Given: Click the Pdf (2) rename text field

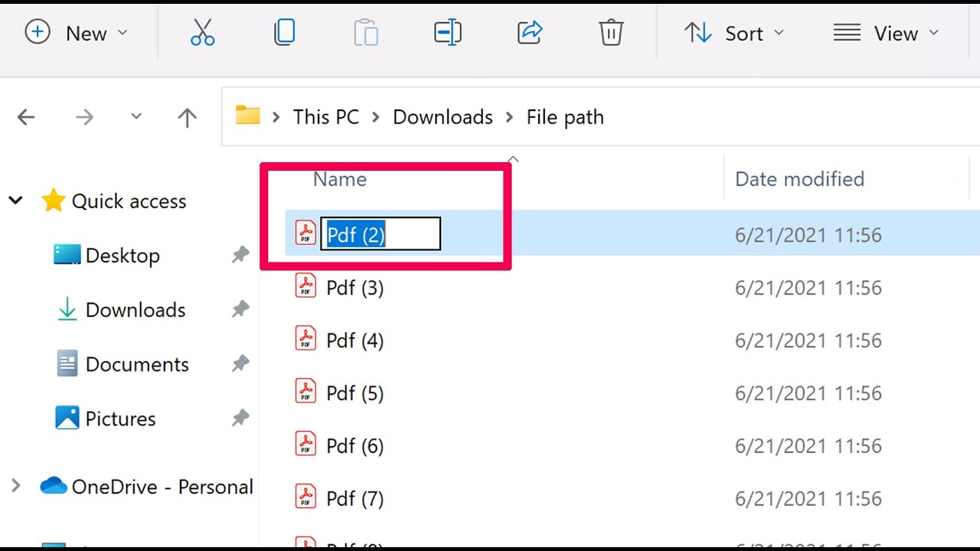Looking at the screenshot, I should [381, 234].
